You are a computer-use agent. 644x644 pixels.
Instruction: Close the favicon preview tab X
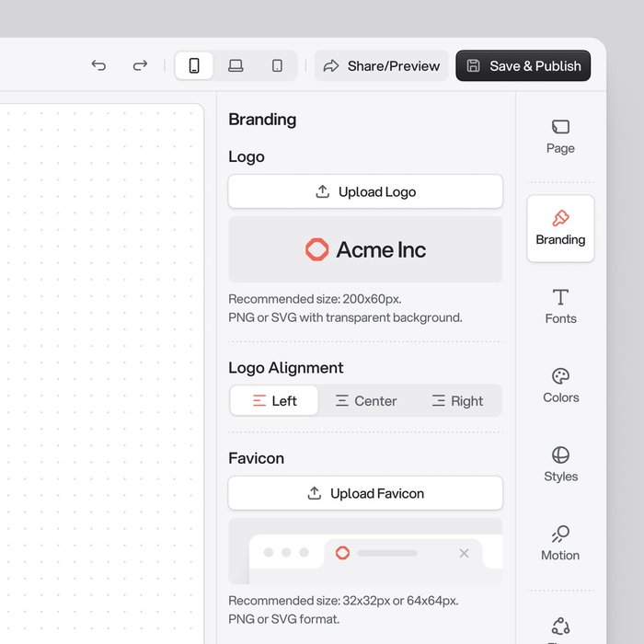pos(464,553)
